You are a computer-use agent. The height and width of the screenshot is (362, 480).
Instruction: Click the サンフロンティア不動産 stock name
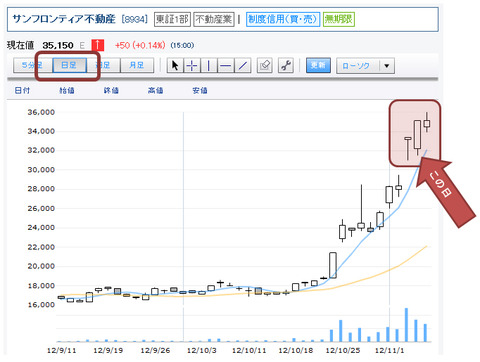(x=64, y=19)
